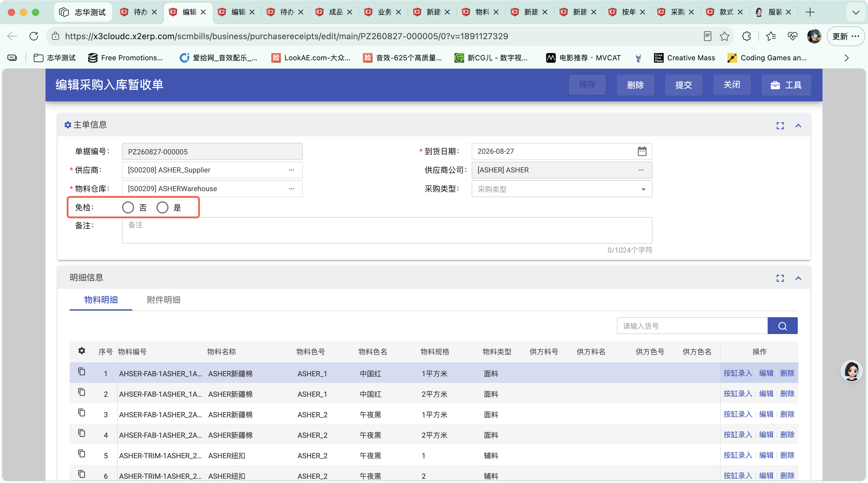This screenshot has height=483, width=868.
Task: Open the 采购类型 dropdown
Action: tap(562, 189)
